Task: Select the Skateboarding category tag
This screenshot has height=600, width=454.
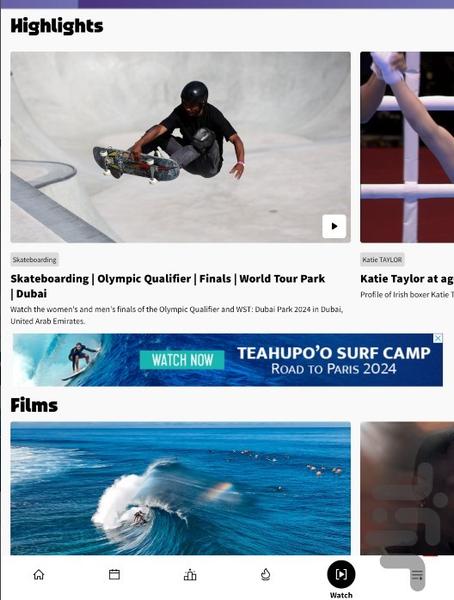Action: coord(34,259)
